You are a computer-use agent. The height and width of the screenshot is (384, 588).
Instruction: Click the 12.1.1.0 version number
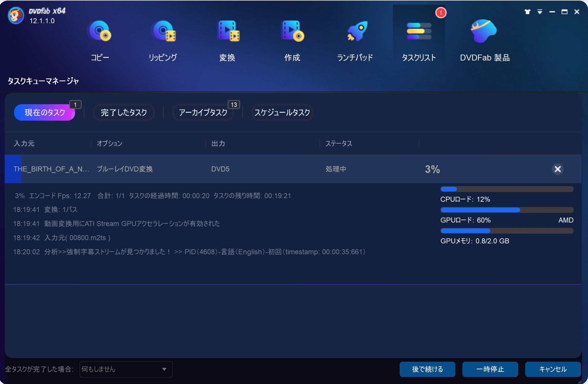[42, 21]
